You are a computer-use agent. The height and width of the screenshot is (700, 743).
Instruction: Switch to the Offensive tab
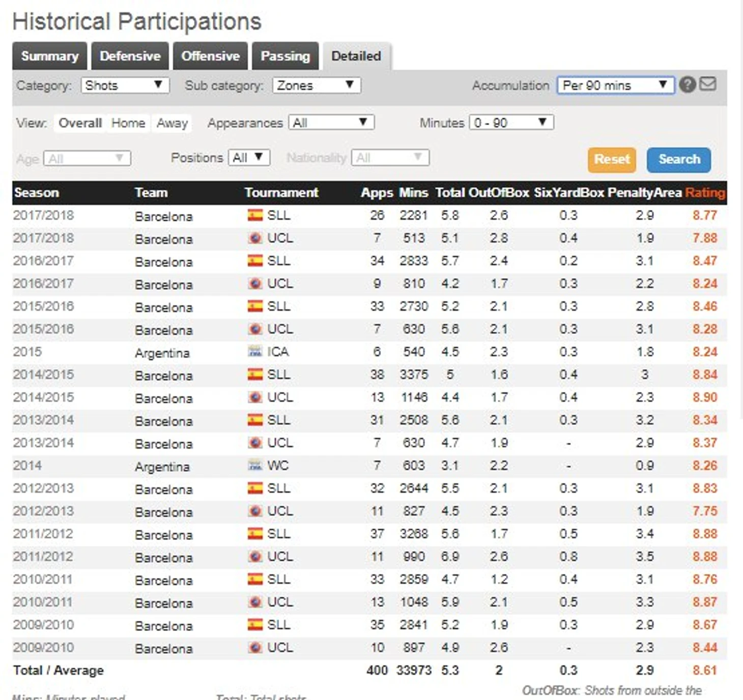point(210,56)
